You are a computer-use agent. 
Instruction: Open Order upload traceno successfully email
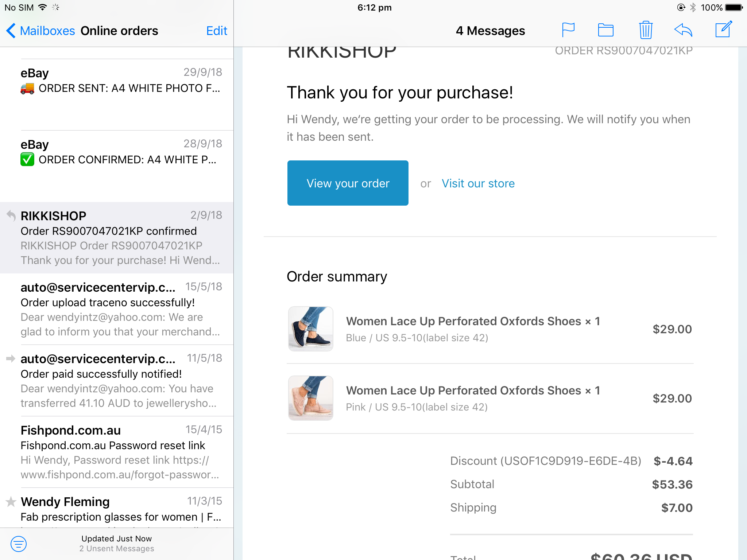tap(117, 309)
